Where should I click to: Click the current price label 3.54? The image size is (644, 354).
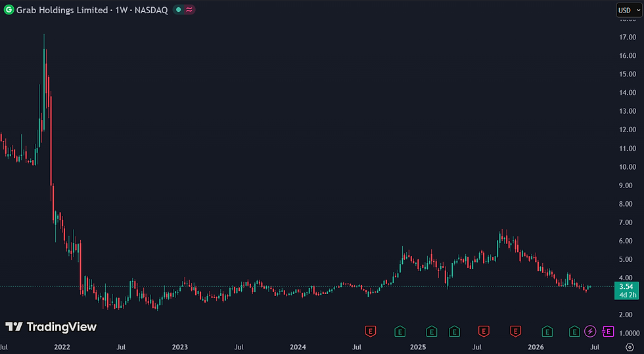[626, 287]
